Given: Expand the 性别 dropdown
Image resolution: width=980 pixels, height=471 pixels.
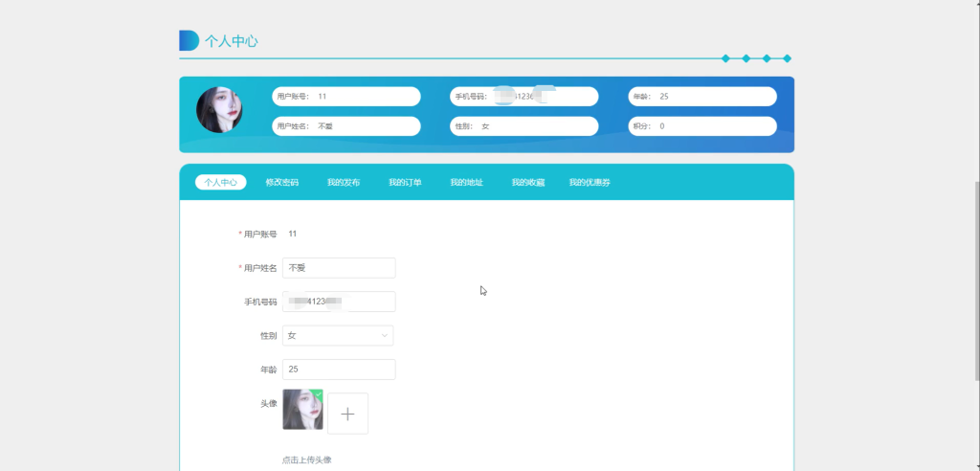Looking at the screenshot, I should (338, 335).
